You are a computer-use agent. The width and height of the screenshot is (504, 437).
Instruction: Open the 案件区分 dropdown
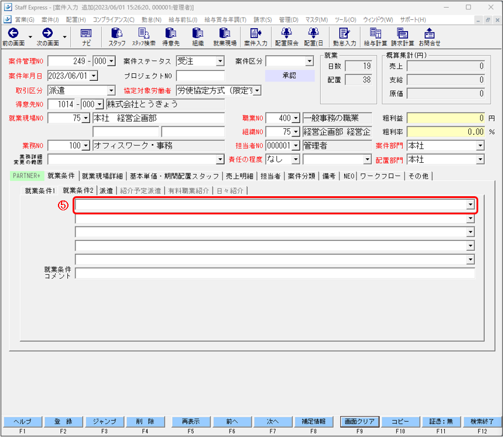point(309,61)
